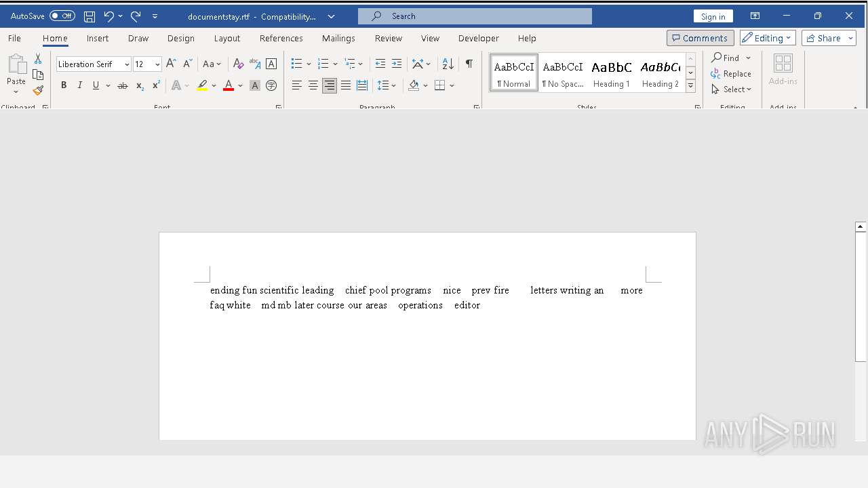Screen dimensions: 868x488
Task: Click the Find button
Action: (726, 58)
